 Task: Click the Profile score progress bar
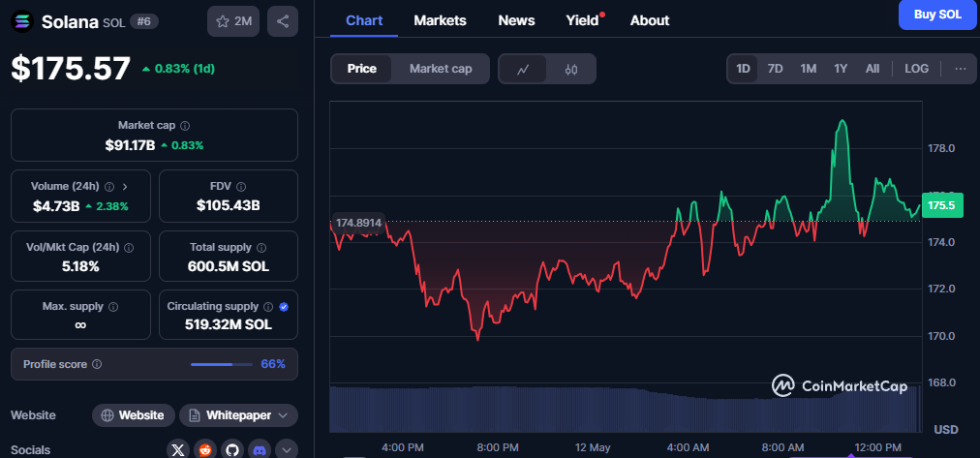[x=221, y=364]
